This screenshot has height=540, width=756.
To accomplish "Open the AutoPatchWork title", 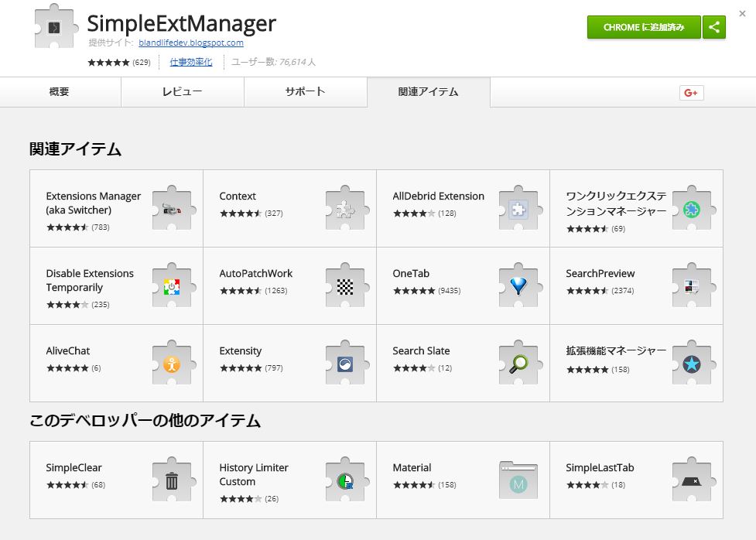I will (x=255, y=273).
